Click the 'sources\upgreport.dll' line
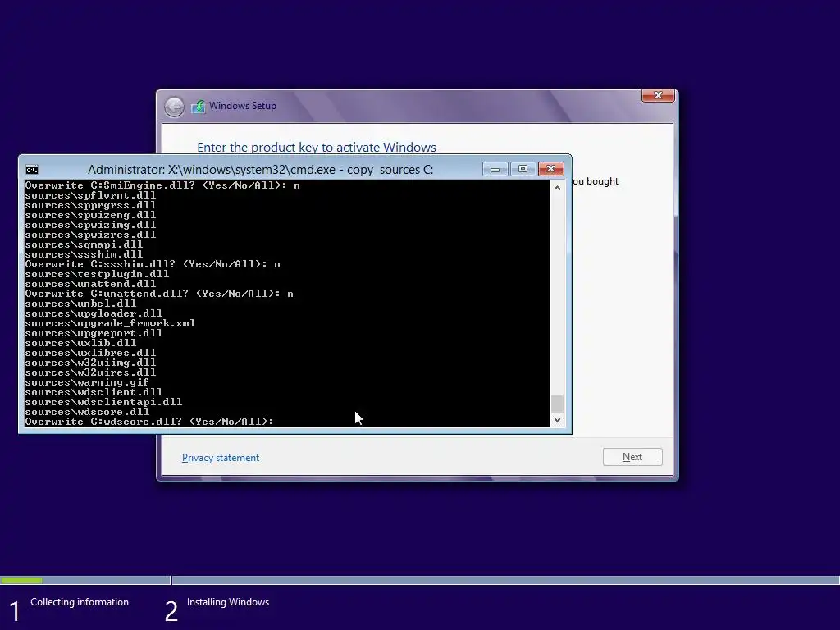The image size is (840, 630). pyautogui.click(x=94, y=333)
